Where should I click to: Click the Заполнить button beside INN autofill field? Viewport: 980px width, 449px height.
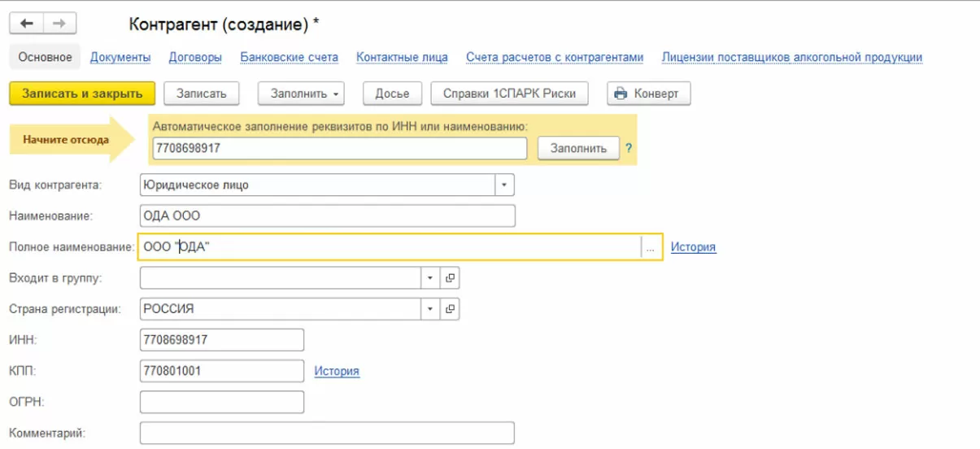click(x=578, y=149)
